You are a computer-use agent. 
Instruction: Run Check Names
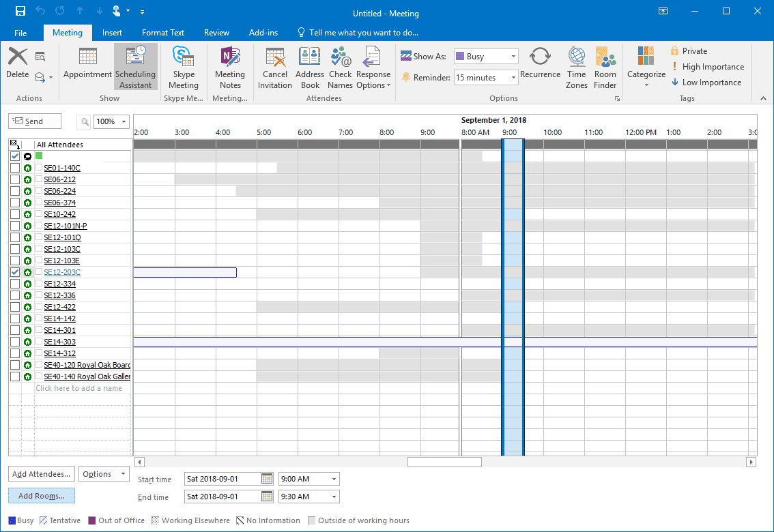click(340, 67)
